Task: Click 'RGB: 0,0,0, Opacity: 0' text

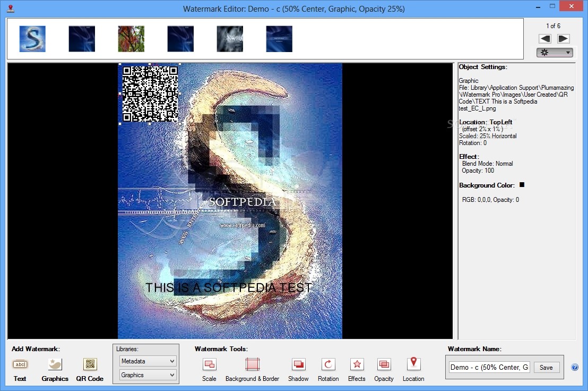Action: tap(490, 200)
